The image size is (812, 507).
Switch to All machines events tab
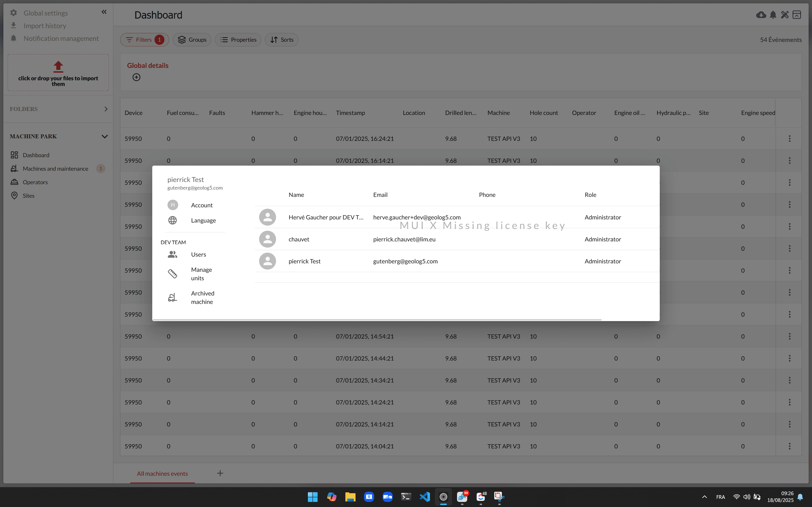[162, 473]
